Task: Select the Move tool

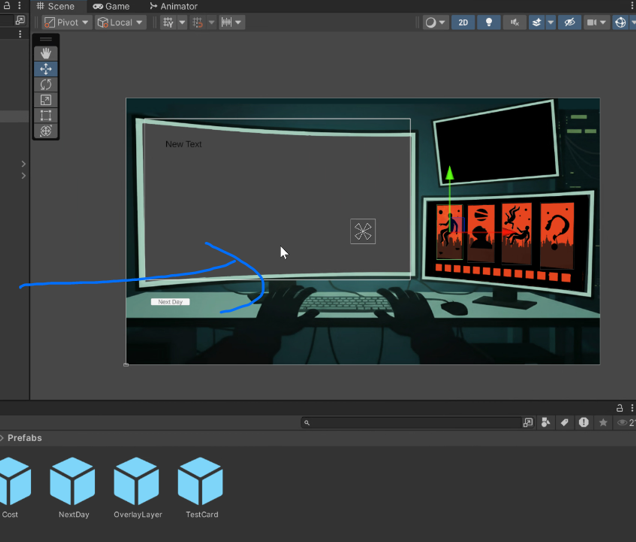Action: pos(46,69)
